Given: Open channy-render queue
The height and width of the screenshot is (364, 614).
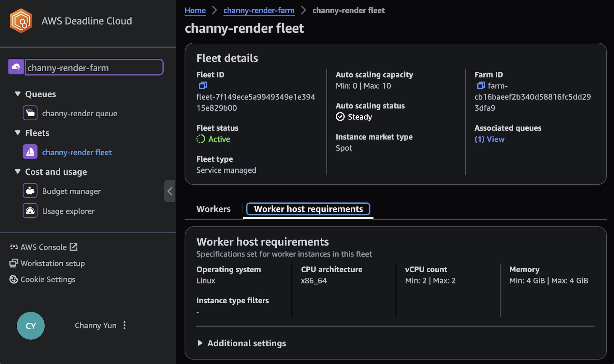Looking at the screenshot, I should 79,113.
